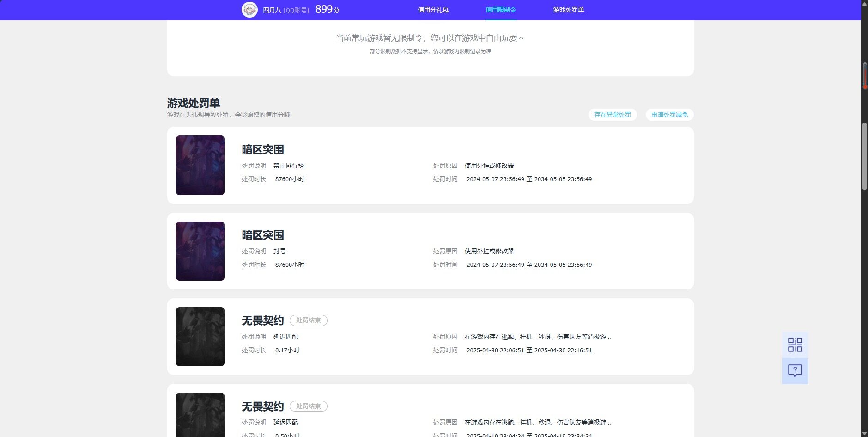Select 封号 penalty description text
This screenshot has height=437, width=868.
point(279,251)
